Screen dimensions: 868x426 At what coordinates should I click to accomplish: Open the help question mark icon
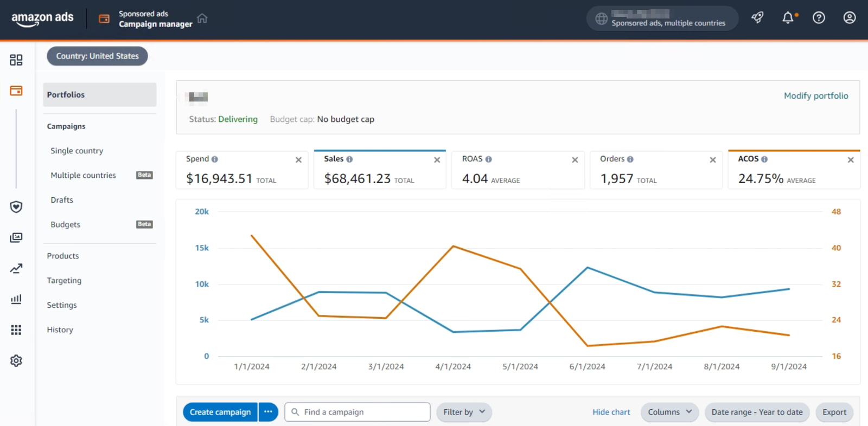tap(819, 18)
